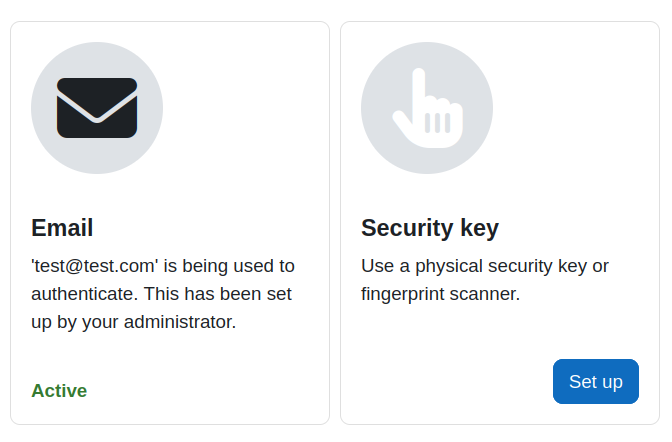672x442 pixels.
Task: Select the Security key factor card
Action: [500, 223]
